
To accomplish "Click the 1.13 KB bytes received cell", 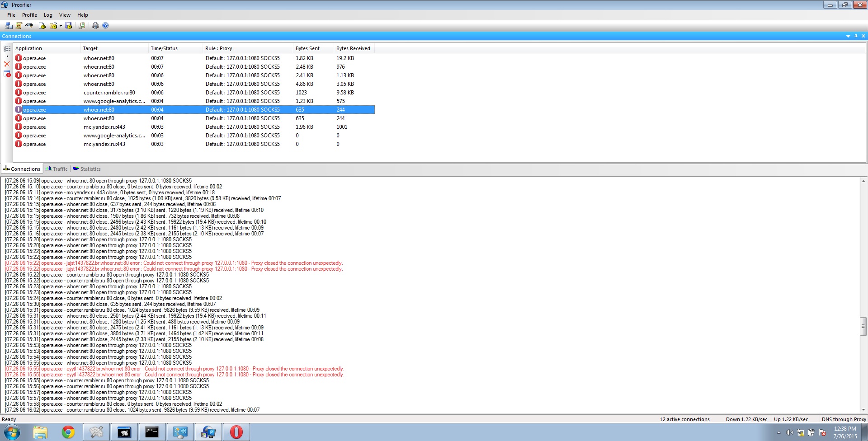I will [x=345, y=75].
